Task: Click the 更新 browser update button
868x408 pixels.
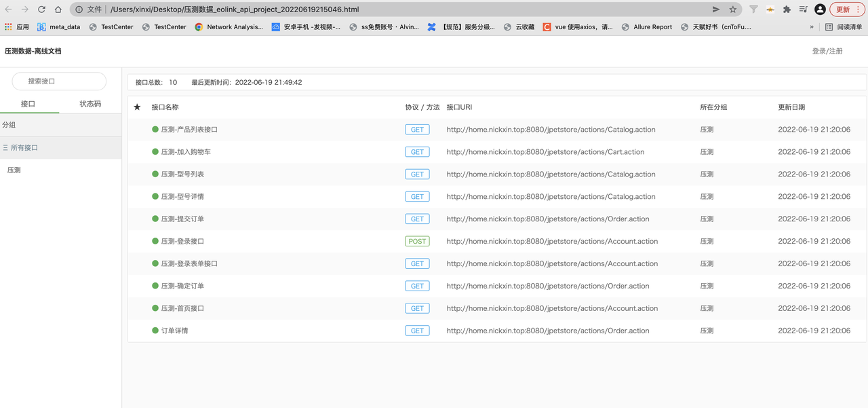Action: tap(848, 10)
